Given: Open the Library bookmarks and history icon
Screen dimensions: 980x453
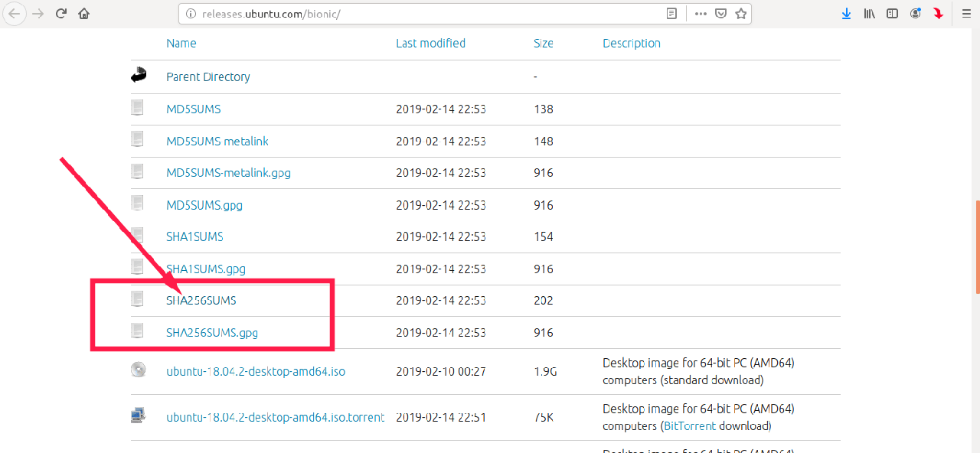Looking at the screenshot, I should click(869, 14).
